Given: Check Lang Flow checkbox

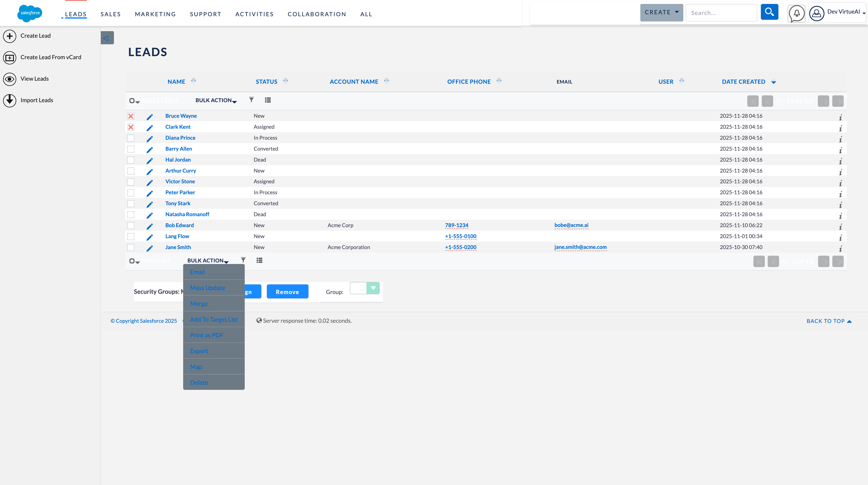Looking at the screenshot, I should click(x=131, y=236).
